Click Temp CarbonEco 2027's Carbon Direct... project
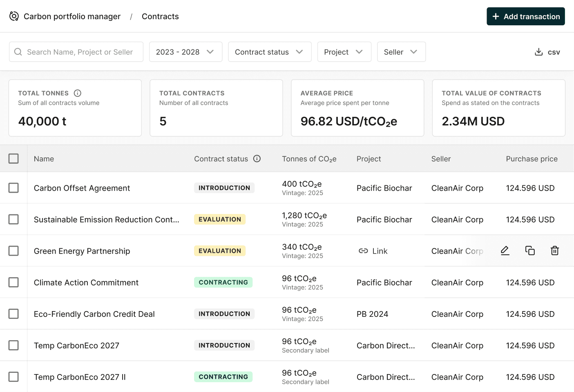This screenshot has height=392, width=574. [x=386, y=345]
